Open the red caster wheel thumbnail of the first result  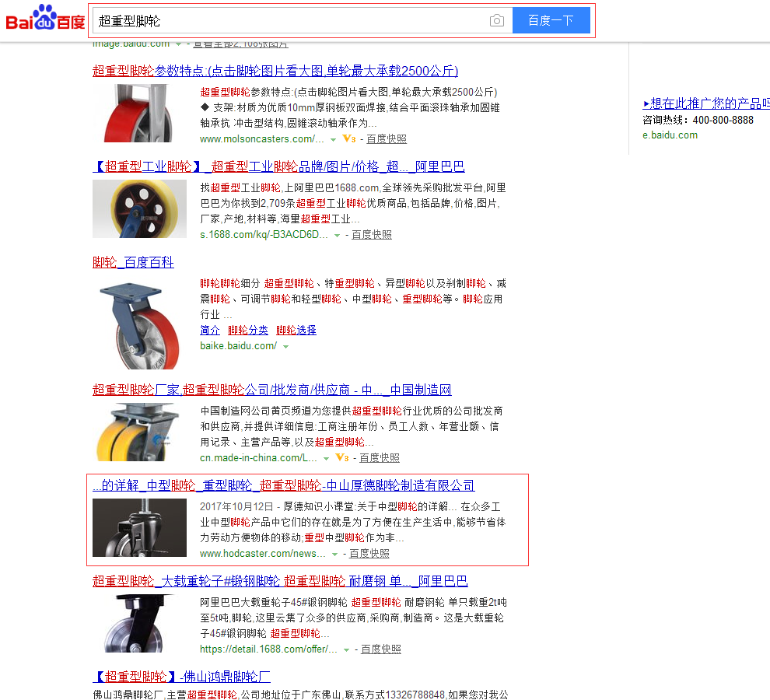[x=139, y=113]
